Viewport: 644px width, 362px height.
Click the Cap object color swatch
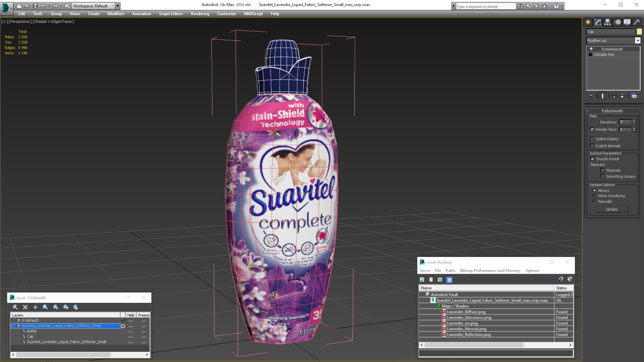point(639,32)
